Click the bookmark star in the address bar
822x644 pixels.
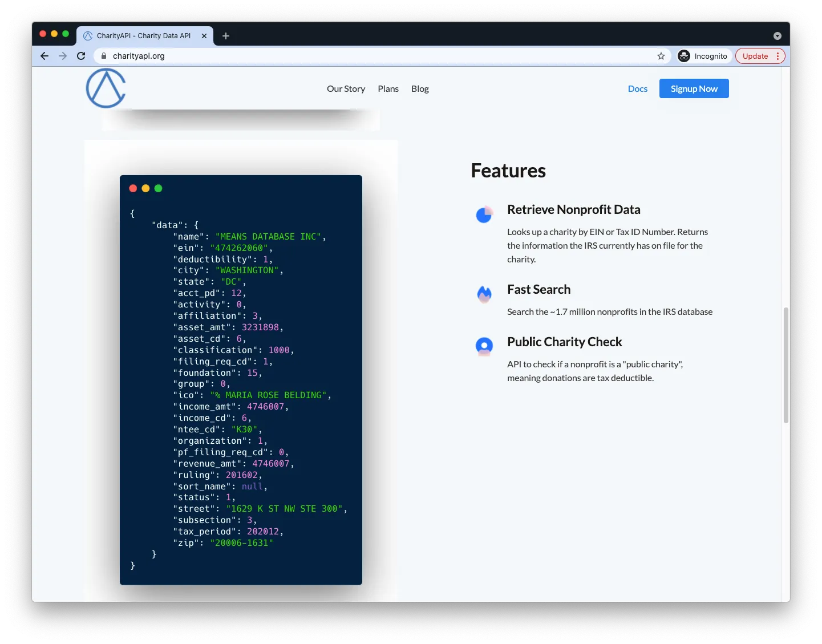click(661, 56)
